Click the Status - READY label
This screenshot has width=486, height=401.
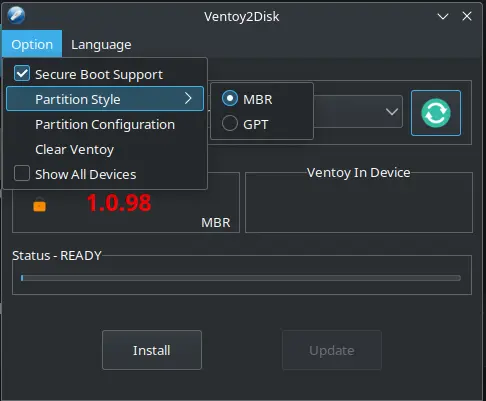point(57,256)
